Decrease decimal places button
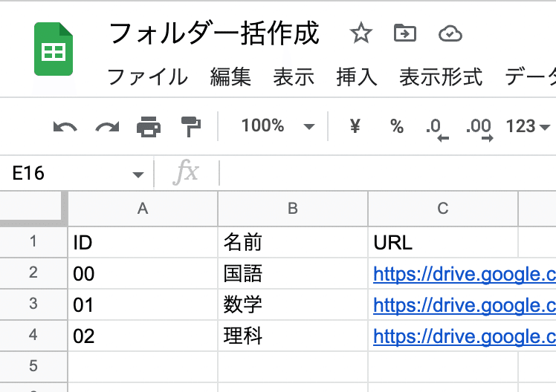 437,130
